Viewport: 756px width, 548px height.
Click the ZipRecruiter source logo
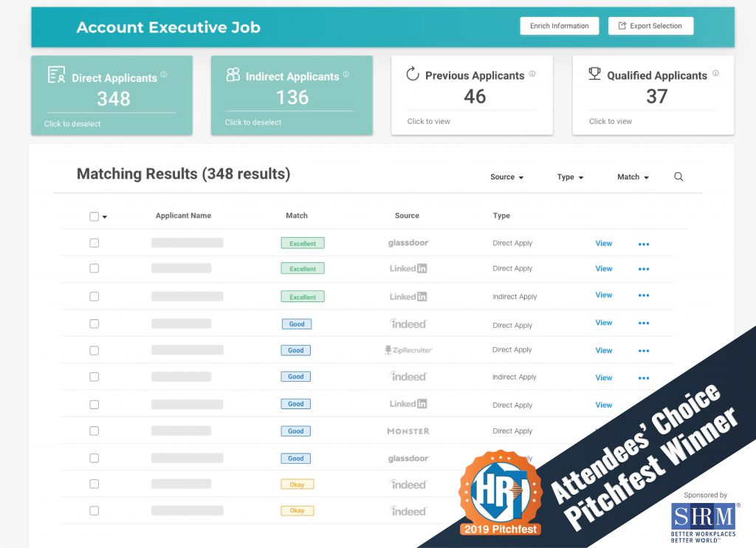408,350
